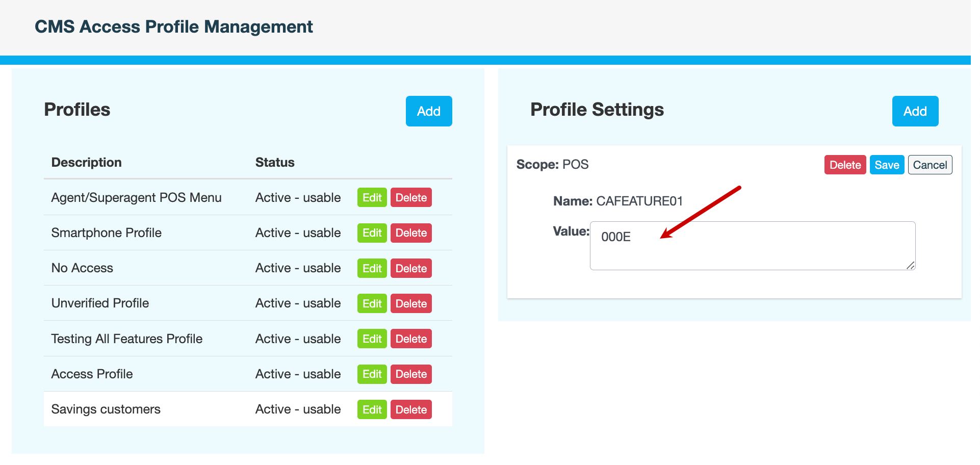Edit the Testing All Features Profile
The height and width of the screenshot is (465, 980).
click(x=372, y=339)
